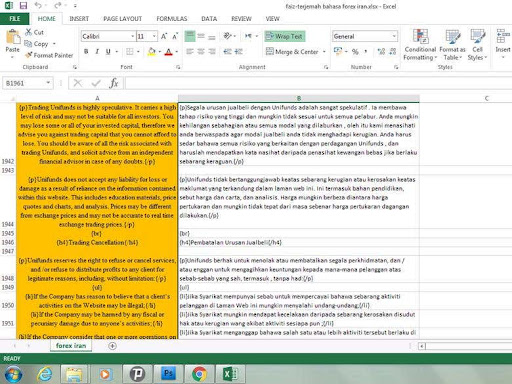Expand the Calibri font name dropdown
The image size is (512, 384).
132,36
